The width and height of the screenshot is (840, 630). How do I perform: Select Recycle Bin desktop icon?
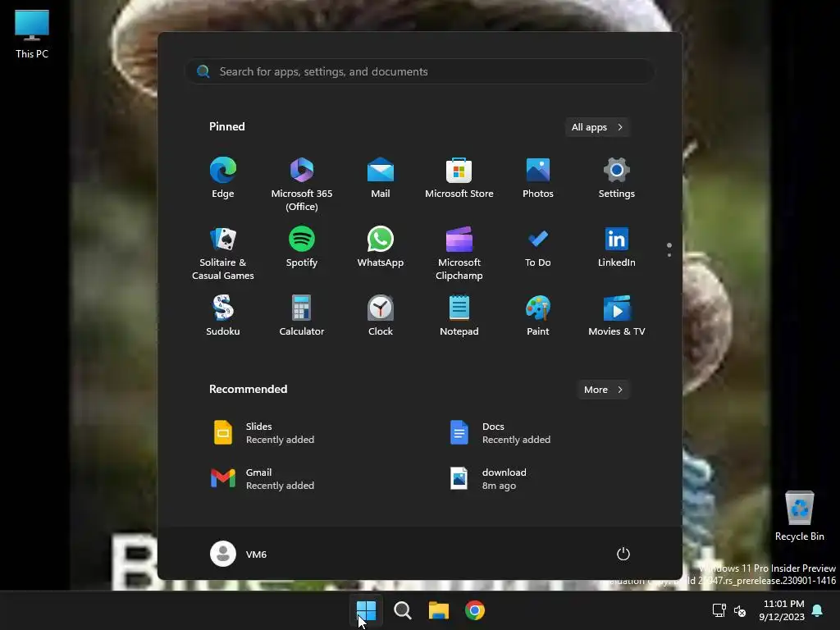(x=799, y=516)
